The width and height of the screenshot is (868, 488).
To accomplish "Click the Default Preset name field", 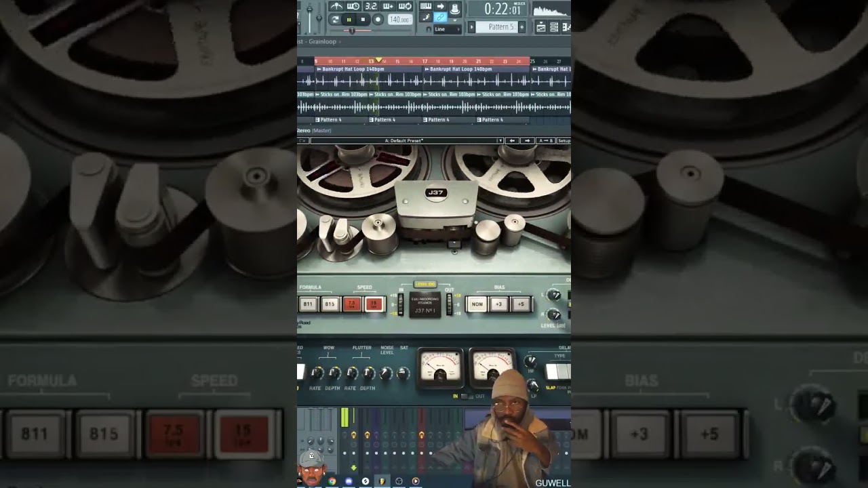I will tap(403, 141).
